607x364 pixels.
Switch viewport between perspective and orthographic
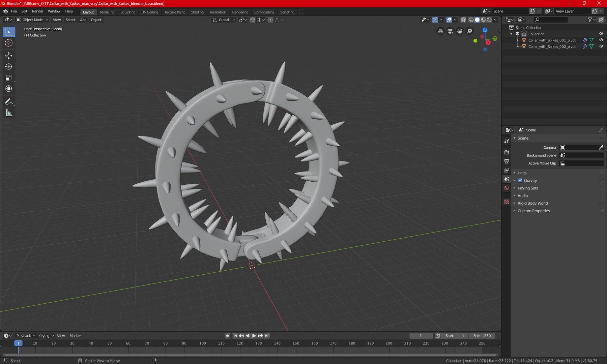pos(440,31)
